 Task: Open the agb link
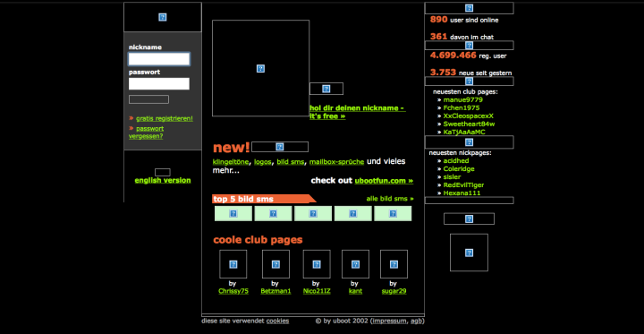417,321
